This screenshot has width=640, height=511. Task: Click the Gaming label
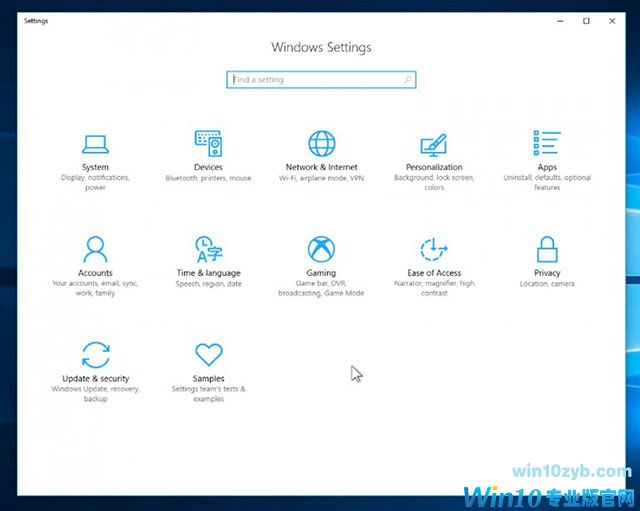pyautogui.click(x=321, y=273)
